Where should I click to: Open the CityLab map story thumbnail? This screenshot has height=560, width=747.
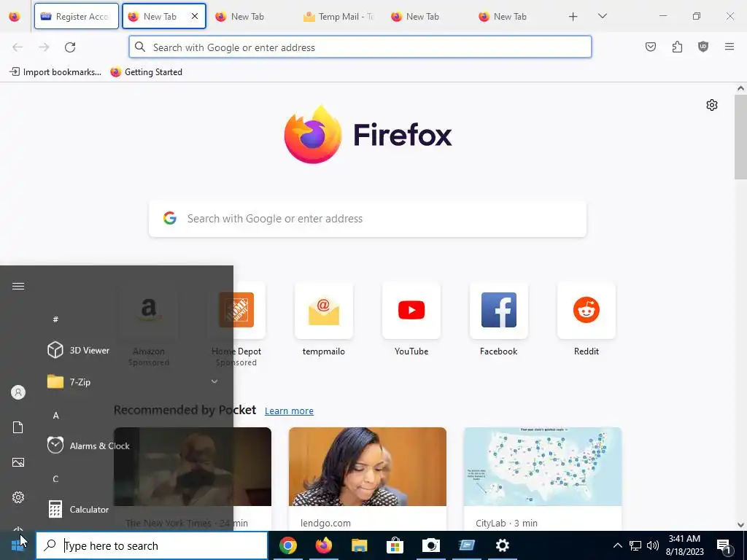point(543,467)
